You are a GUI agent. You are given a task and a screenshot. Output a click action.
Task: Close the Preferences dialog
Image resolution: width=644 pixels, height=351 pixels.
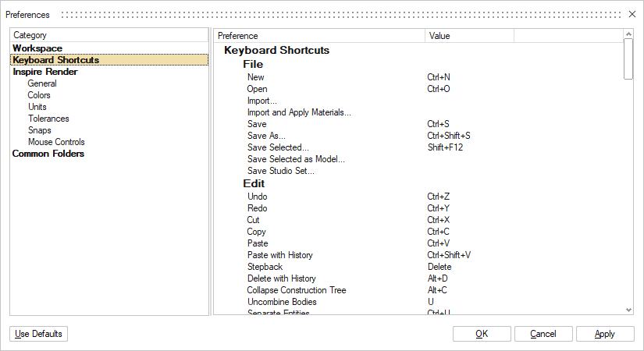tap(632, 14)
